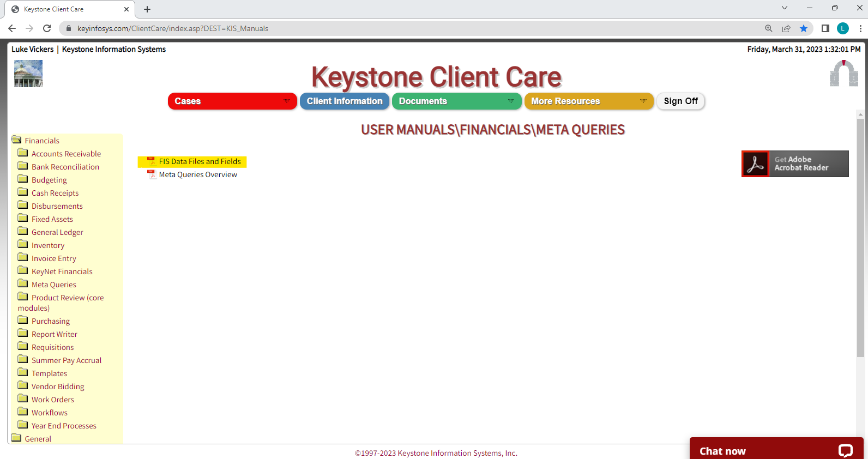Go back using the browser back arrow

(12, 28)
